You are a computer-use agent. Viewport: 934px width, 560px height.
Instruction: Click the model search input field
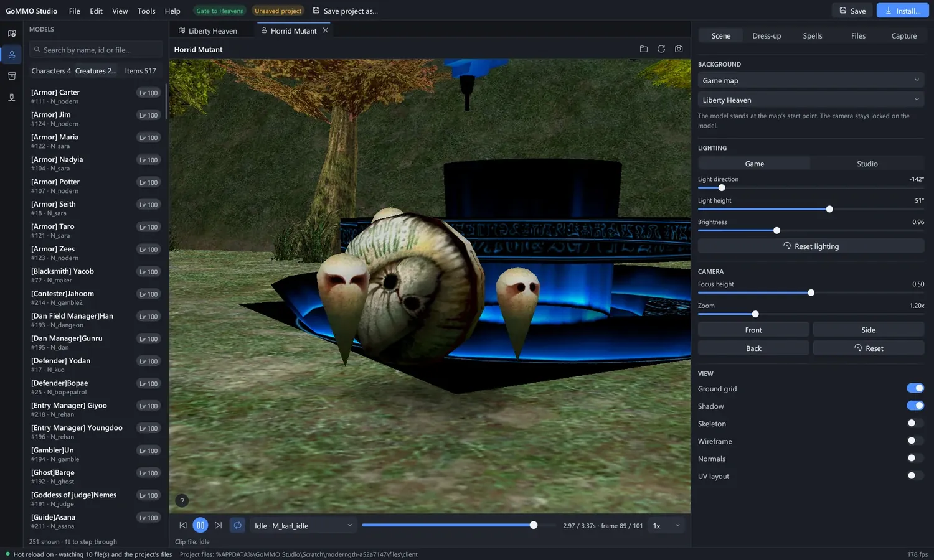point(96,50)
